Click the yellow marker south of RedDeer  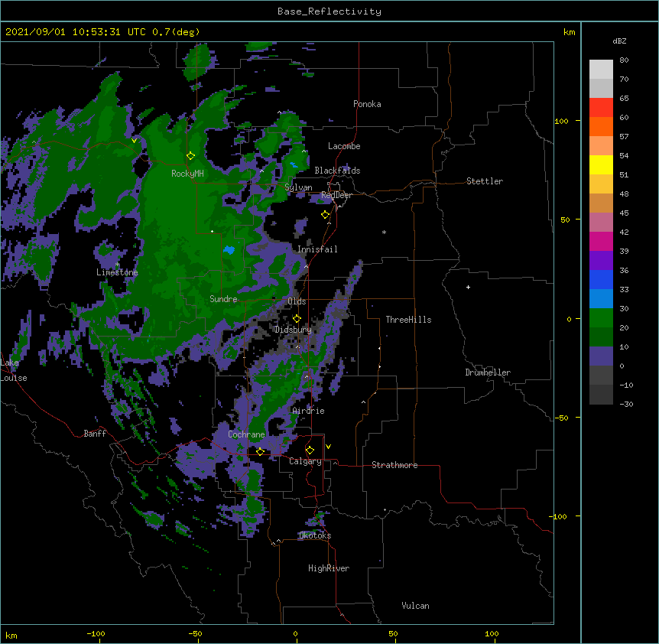326,214
